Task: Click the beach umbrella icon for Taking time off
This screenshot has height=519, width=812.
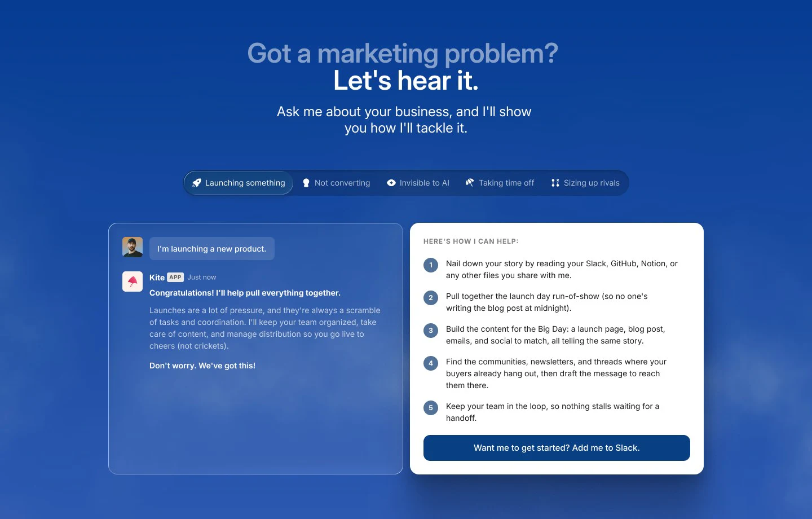Action: [x=470, y=182]
